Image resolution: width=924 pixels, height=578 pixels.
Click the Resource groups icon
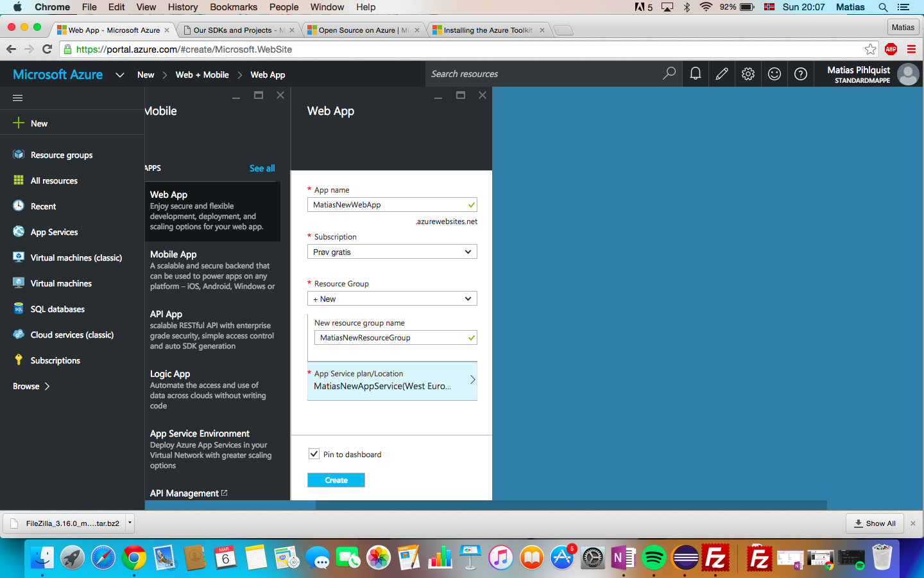click(19, 154)
